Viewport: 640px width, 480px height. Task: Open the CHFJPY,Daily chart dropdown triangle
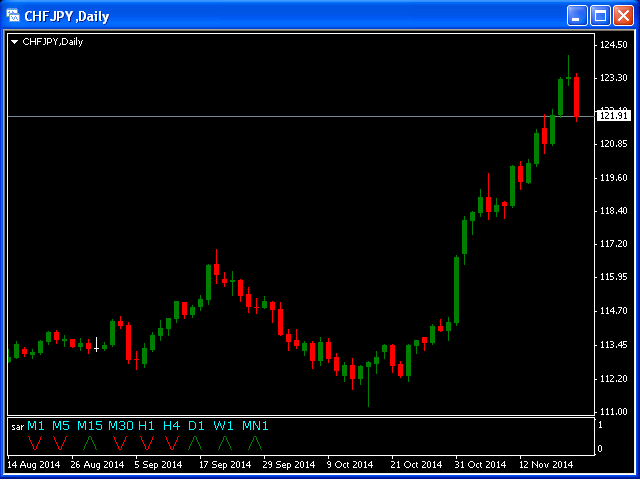coord(14,42)
